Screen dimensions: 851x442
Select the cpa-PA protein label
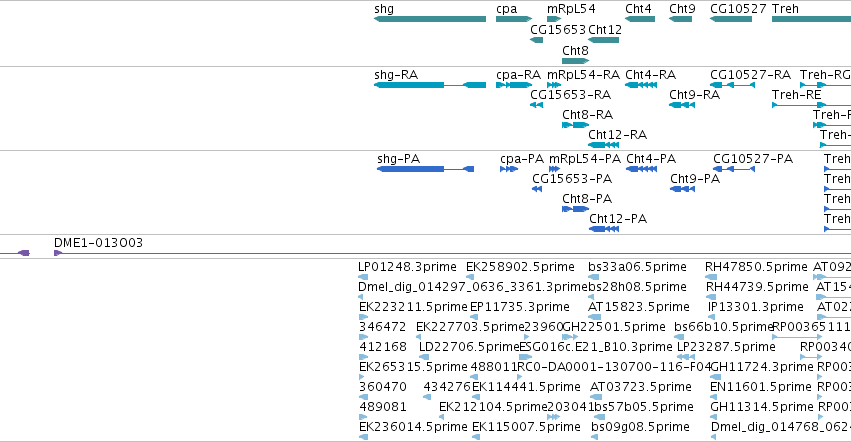522,159
